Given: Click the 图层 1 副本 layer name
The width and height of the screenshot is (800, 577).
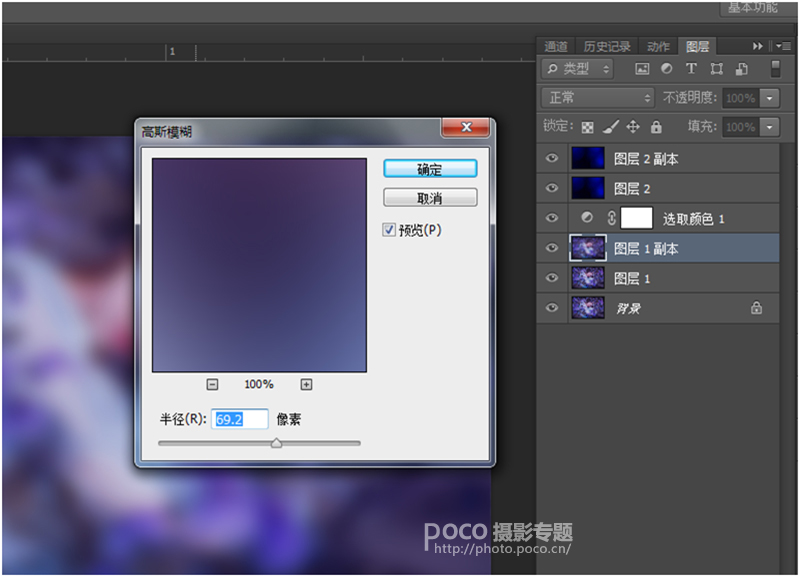Looking at the screenshot, I should click(x=646, y=249).
